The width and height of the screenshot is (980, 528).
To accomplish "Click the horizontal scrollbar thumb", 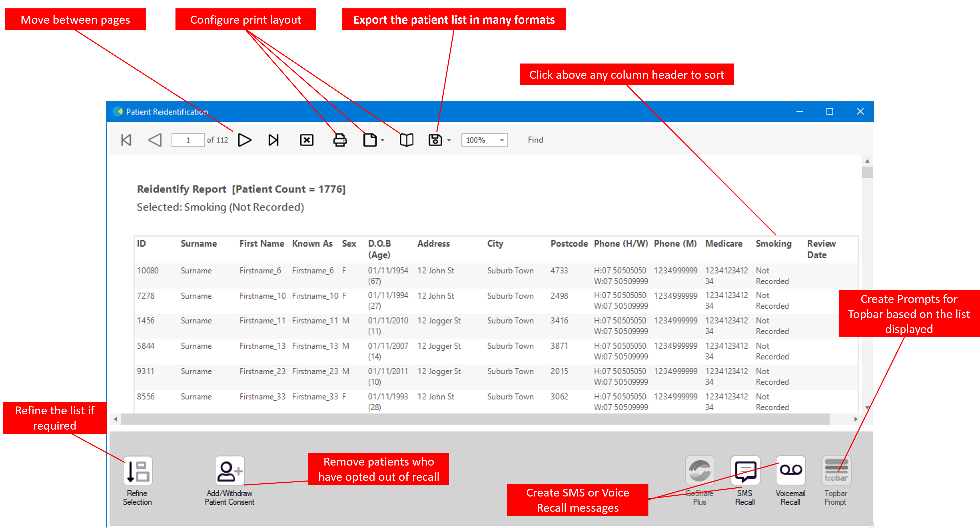I will 475,419.
